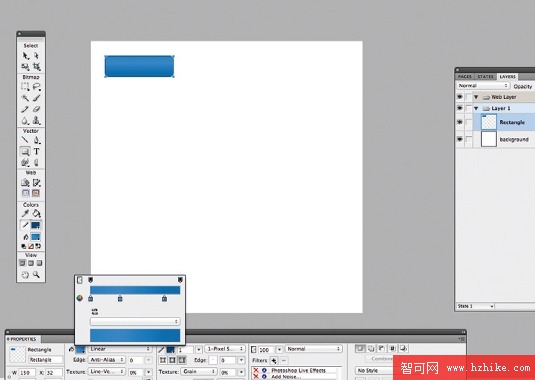Open the Grain stroke texture dropdown
Screen dimensions: 535x380
(198, 371)
